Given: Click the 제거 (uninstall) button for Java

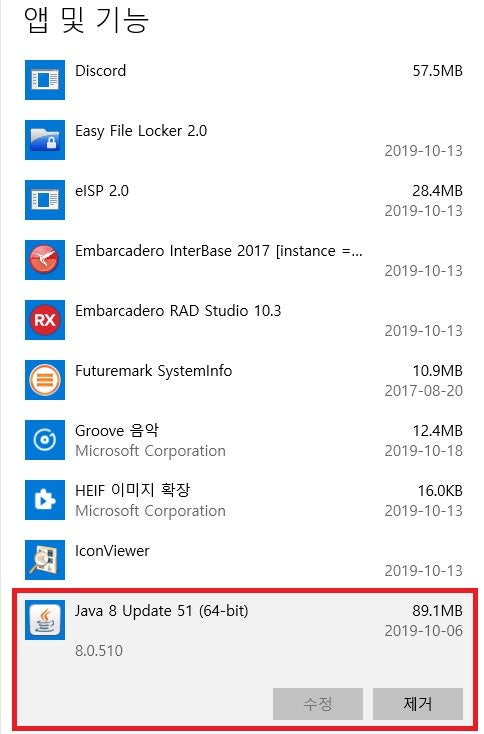Looking at the screenshot, I should pyautogui.click(x=418, y=703).
